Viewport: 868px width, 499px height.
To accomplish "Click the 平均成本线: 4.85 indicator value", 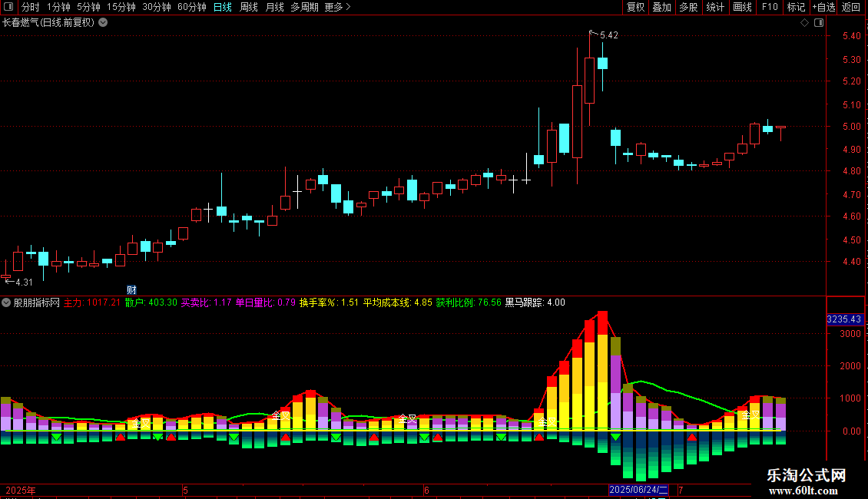I will 397,302.
